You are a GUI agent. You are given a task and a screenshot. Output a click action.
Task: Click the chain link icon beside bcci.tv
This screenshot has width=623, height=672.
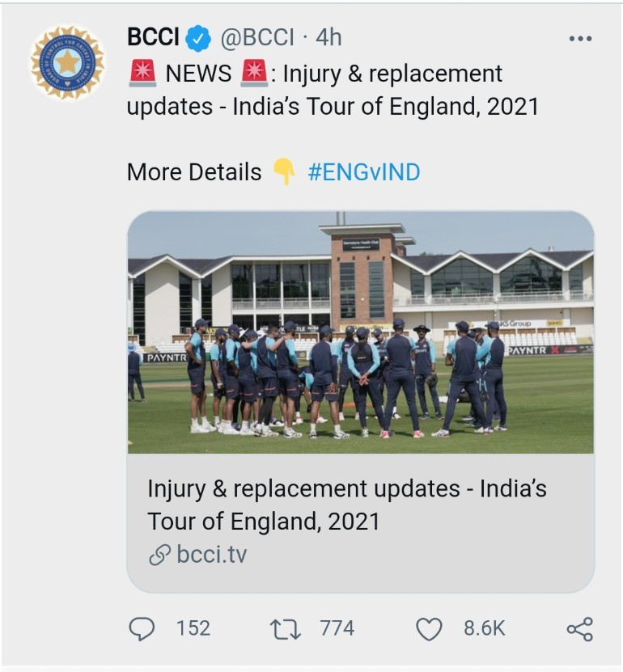click(x=160, y=555)
